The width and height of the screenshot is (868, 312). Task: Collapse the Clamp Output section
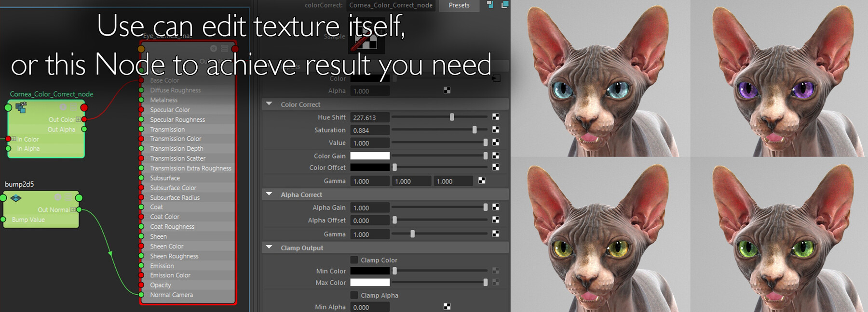pyautogui.click(x=269, y=247)
